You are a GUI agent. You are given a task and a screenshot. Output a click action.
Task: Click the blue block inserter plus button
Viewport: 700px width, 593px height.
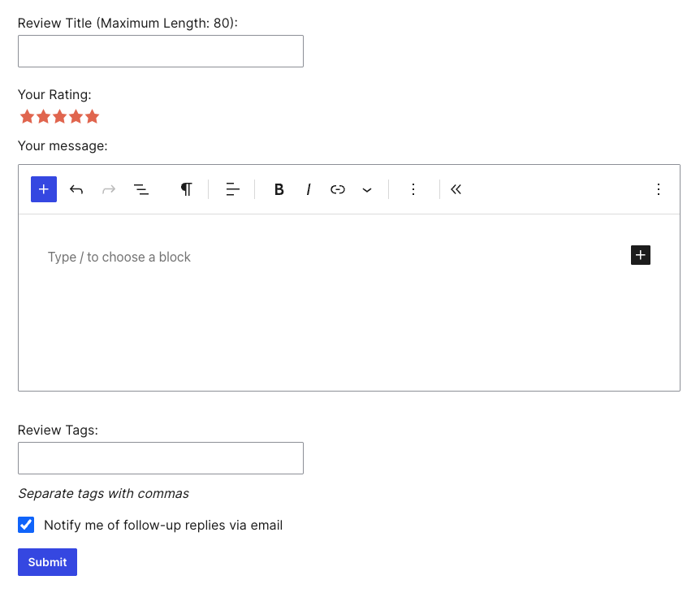44,189
